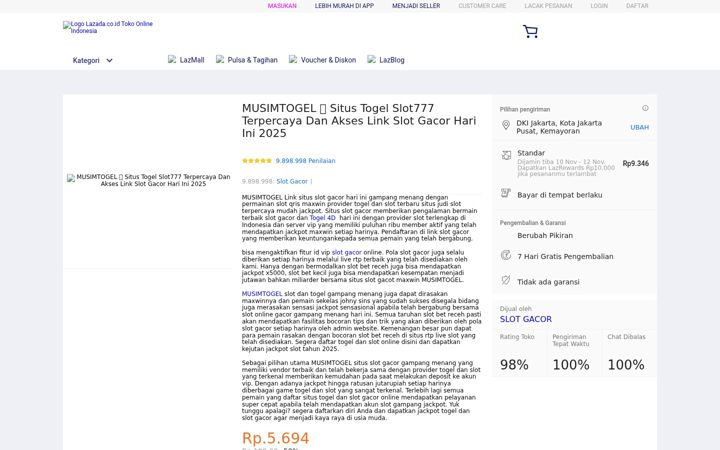Viewport: 720px width, 450px height.
Task: Click UBAH to change delivery address
Action: pos(640,127)
